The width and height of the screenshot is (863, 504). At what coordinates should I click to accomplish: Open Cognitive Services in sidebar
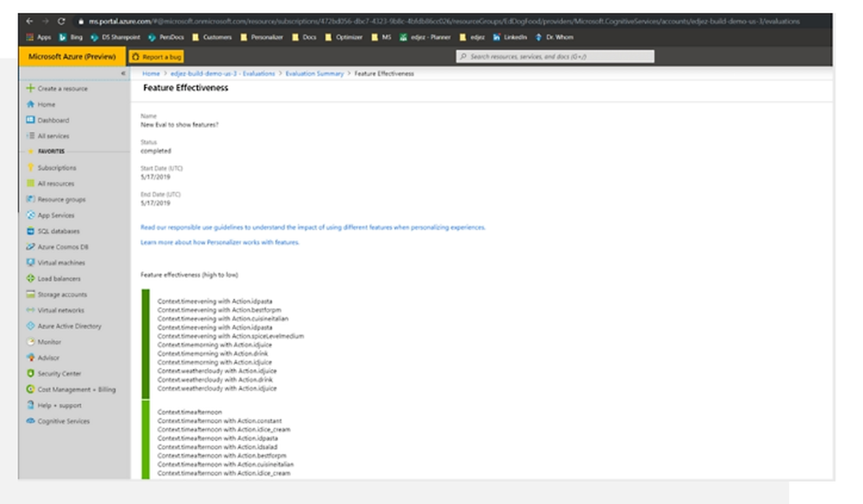pos(58,421)
